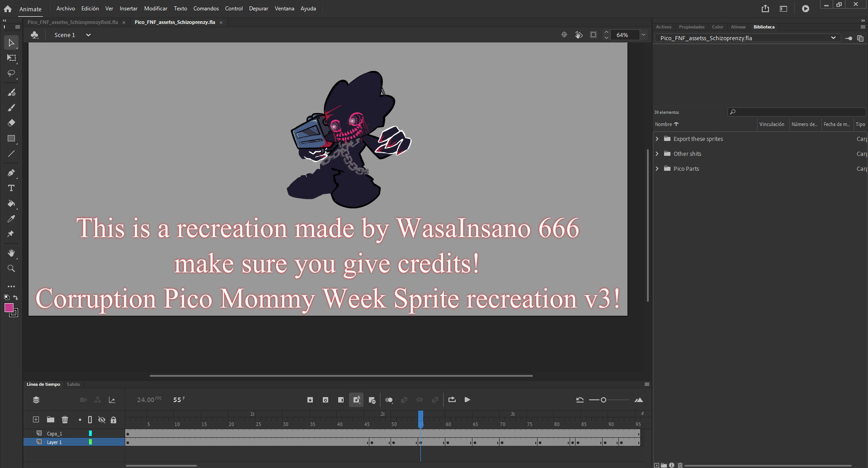Viewport: 868px width, 468px height.
Task: Open the Insertar menu
Action: pyautogui.click(x=128, y=8)
